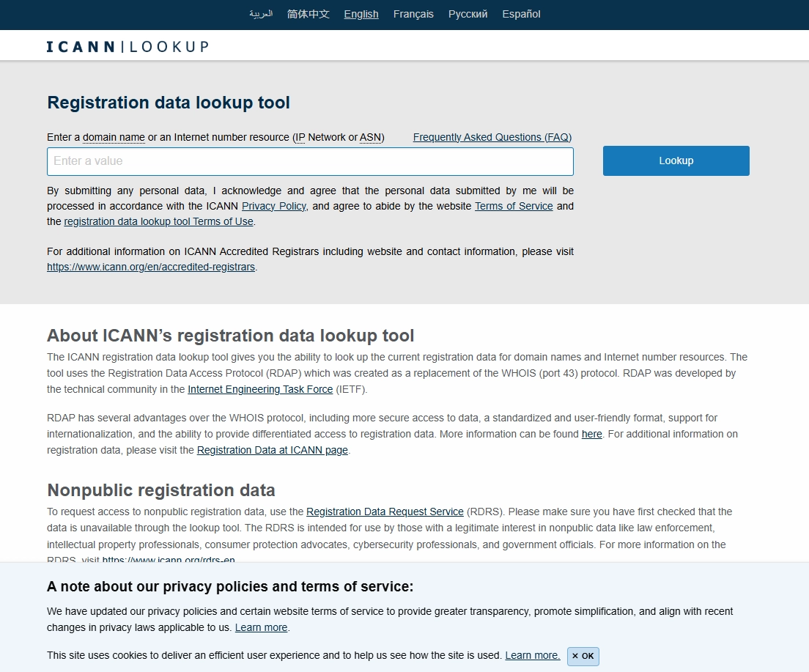This screenshot has width=809, height=672.
Task: Switch language to Русский
Action: click(x=468, y=14)
